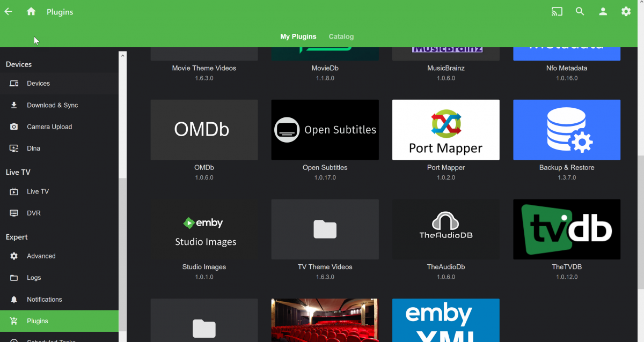Switch to the Catalog tab
The image size is (644, 342).
[x=341, y=36]
